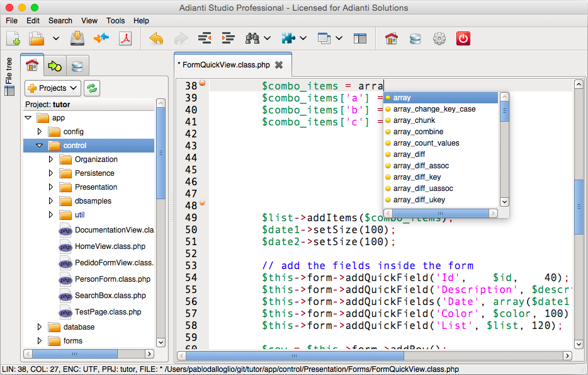Open the dropdown arrow next to the windows icon
The width and height of the screenshot is (588, 375).
click(339, 38)
